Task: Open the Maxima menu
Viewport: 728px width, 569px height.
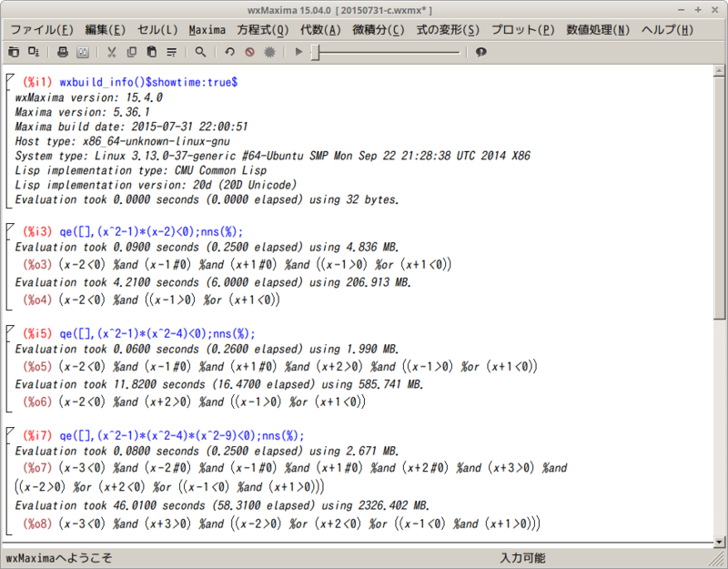Action: coord(207,29)
